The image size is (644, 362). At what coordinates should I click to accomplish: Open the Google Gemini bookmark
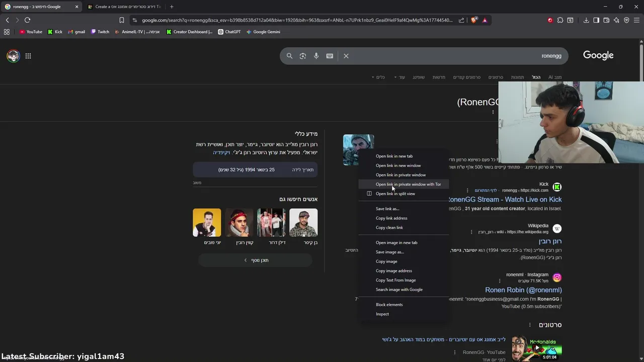(x=263, y=32)
